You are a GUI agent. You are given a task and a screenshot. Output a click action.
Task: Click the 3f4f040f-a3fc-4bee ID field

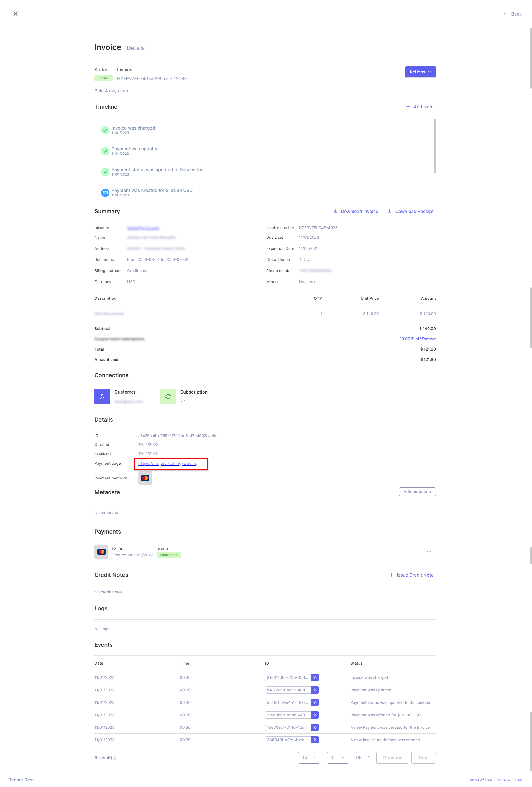click(x=288, y=740)
